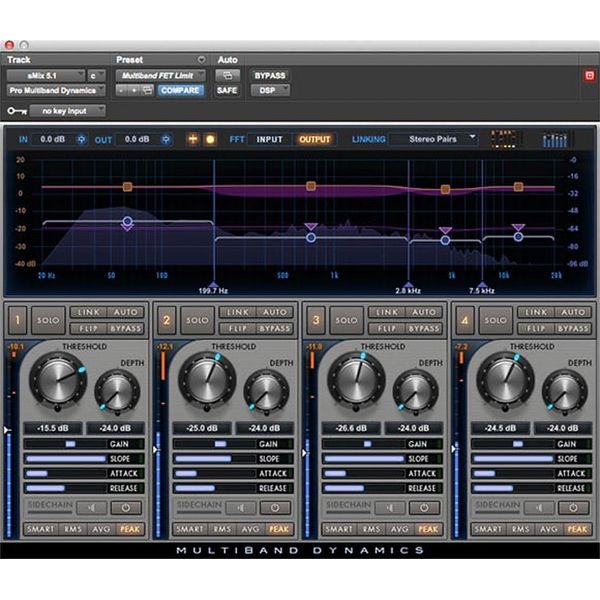
Task: Click the band 1 threshold field -15.5 dB
Action: click(x=53, y=428)
